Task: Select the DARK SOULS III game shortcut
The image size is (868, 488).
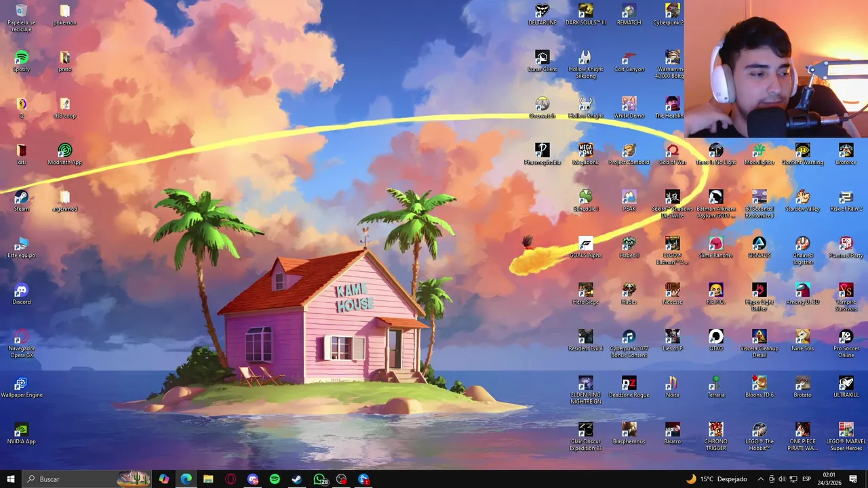Action: [x=585, y=15]
